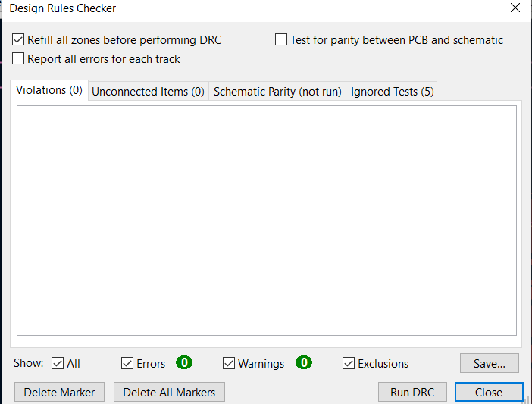Open the Ignored Tests (5) tab
The image size is (532, 404).
pos(392,92)
